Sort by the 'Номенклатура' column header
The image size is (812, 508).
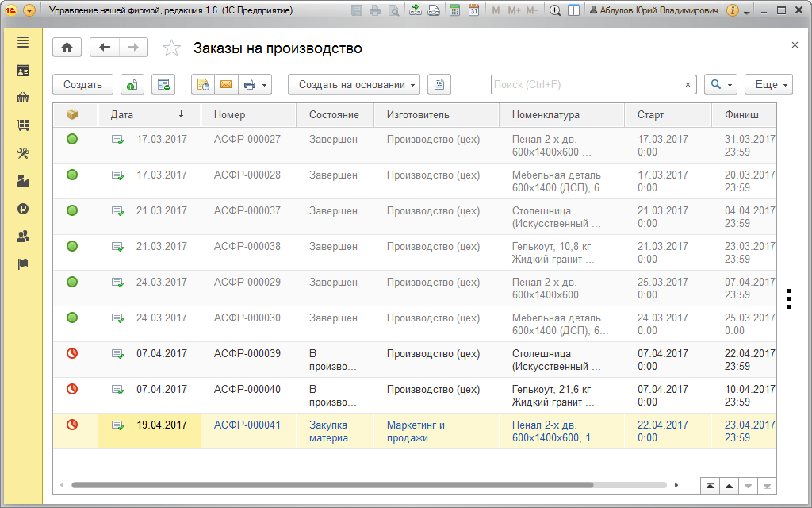562,114
